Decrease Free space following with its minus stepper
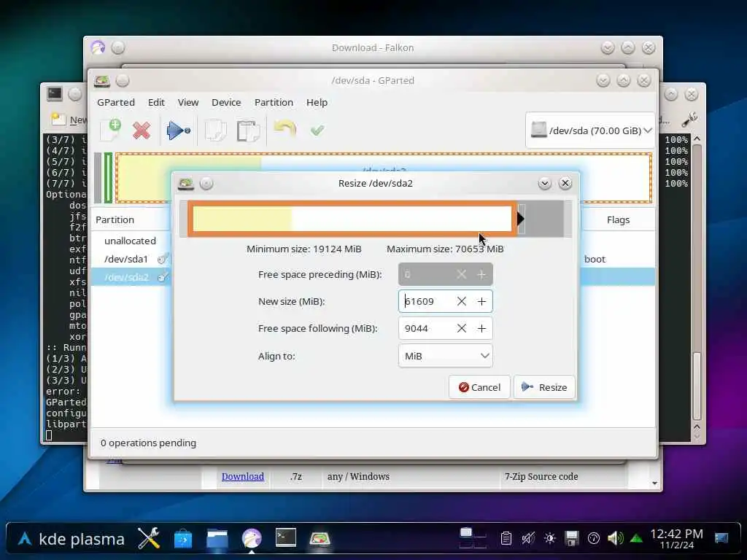 coord(461,329)
